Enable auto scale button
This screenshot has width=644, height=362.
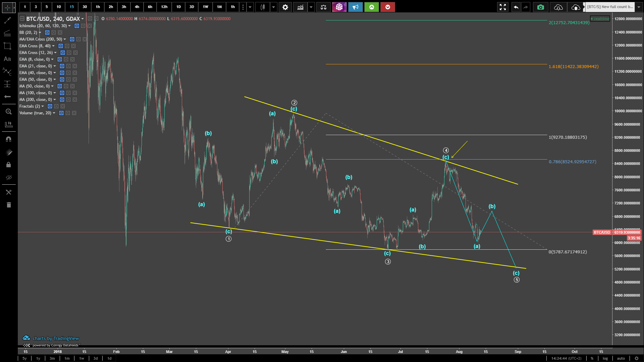point(621,358)
